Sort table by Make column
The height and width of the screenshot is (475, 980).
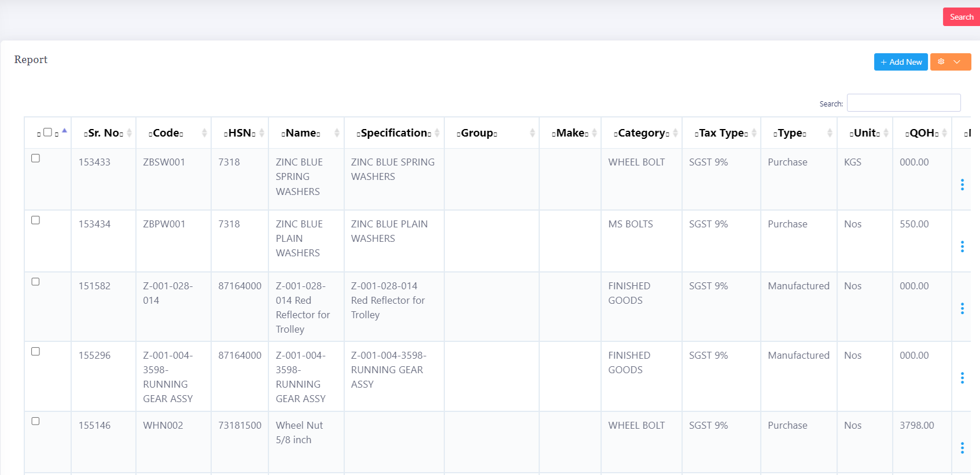570,133
